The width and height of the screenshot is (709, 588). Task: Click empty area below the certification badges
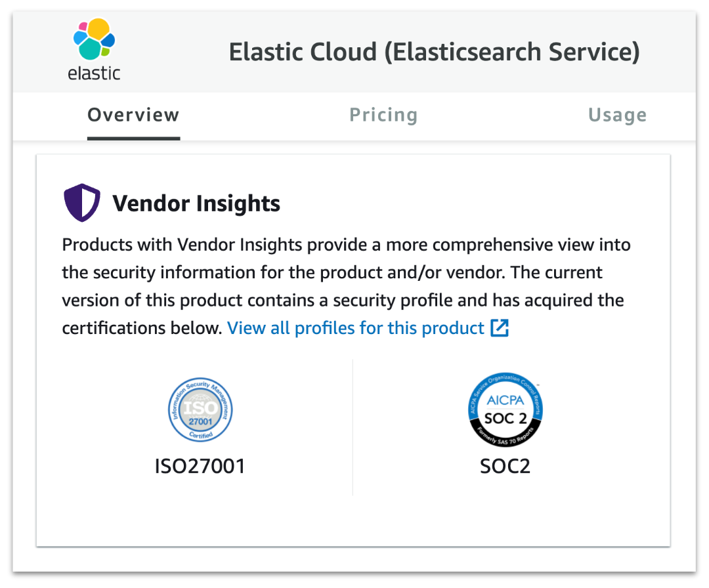click(353, 520)
